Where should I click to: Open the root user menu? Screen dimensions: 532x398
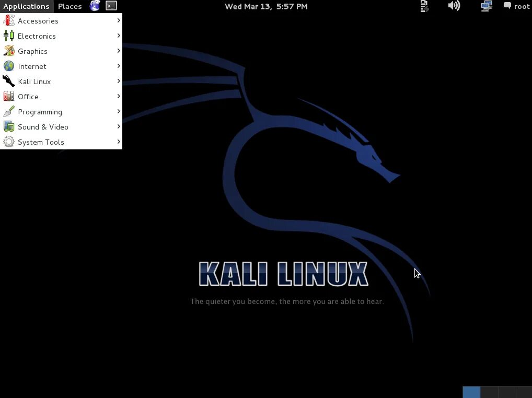point(522,6)
